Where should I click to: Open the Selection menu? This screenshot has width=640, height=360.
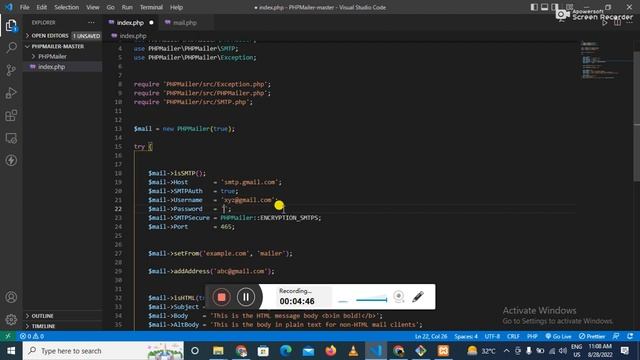pyautogui.click(x=67, y=7)
